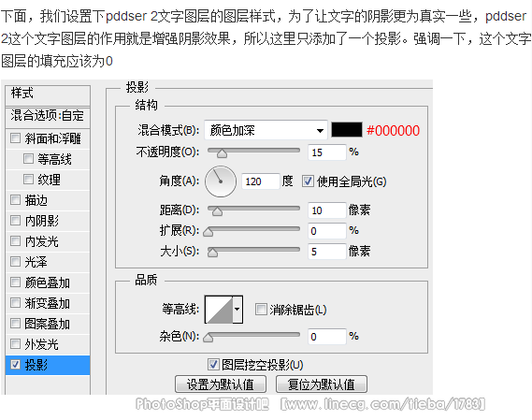This screenshot has height=420, width=532.
Task: Click the angle dial control
Action: tap(221, 181)
